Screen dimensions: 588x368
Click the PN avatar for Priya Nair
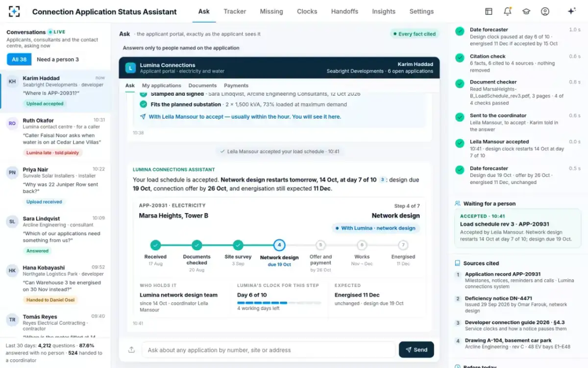click(x=12, y=172)
